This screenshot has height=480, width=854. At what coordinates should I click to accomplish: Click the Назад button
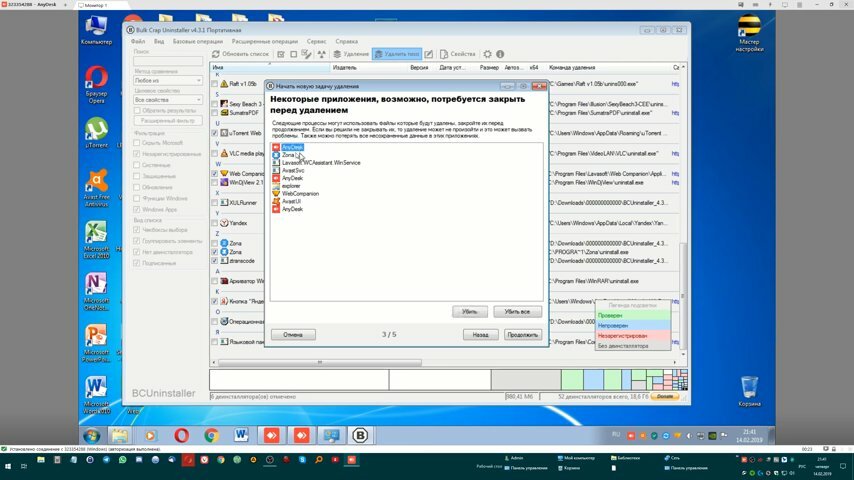(480, 335)
